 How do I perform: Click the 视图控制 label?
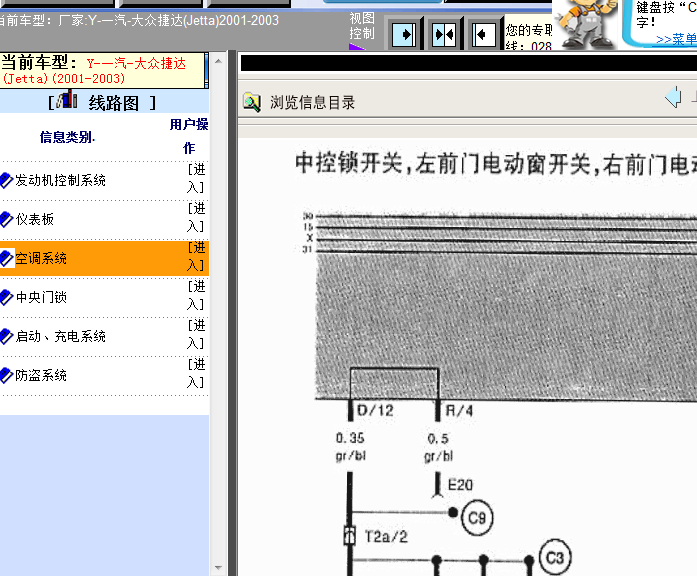pyautogui.click(x=362, y=26)
